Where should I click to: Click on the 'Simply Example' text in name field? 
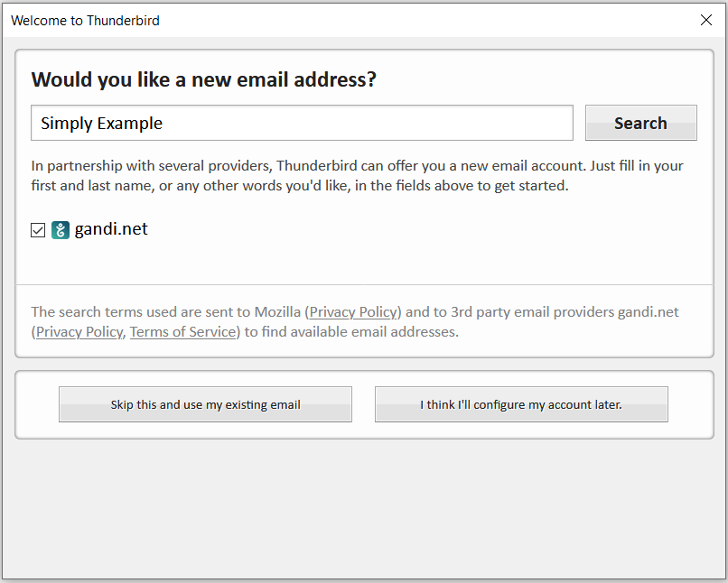point(101,124)
